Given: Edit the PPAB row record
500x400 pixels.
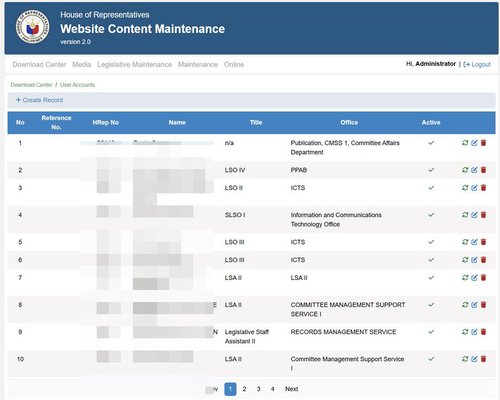Looking at the screenshot, I should click(474, 170).
